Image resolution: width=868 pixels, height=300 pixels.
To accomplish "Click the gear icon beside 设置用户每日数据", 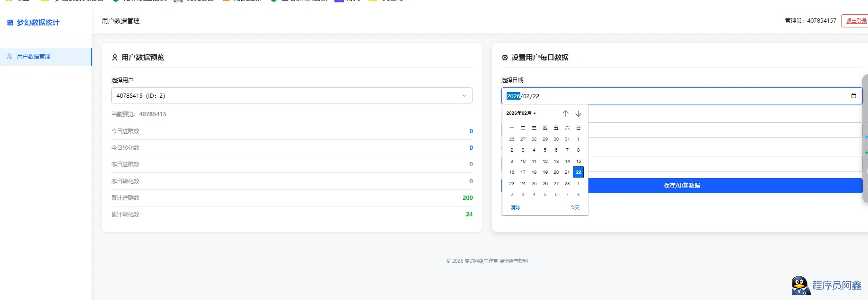I will point(505,58).
